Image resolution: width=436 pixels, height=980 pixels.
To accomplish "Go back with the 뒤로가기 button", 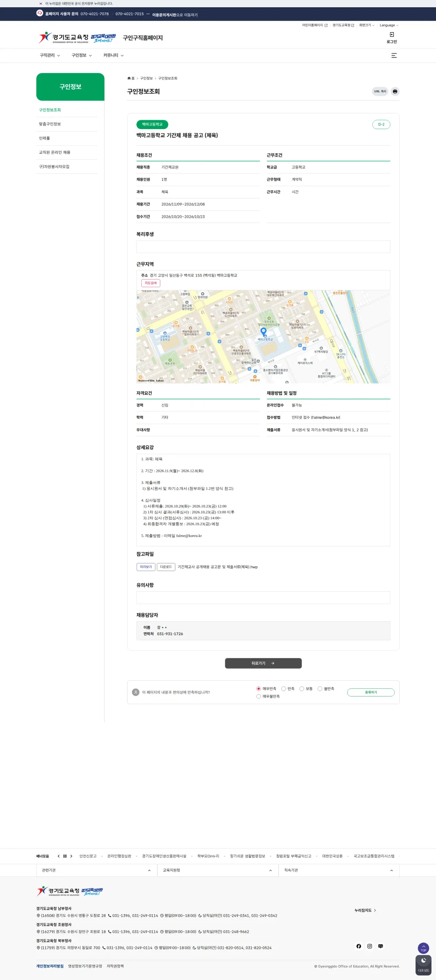I will click(x=263, y=663).
